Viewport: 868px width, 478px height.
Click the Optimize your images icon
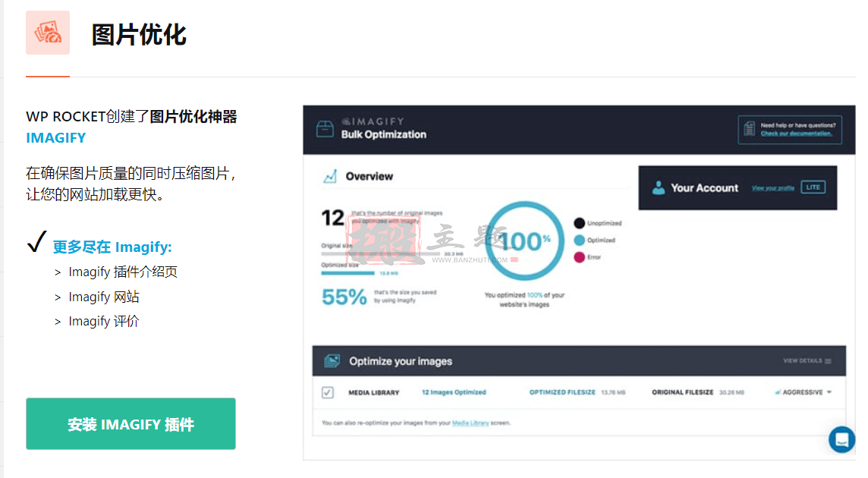pyautogui.click(x=332, y=361)
